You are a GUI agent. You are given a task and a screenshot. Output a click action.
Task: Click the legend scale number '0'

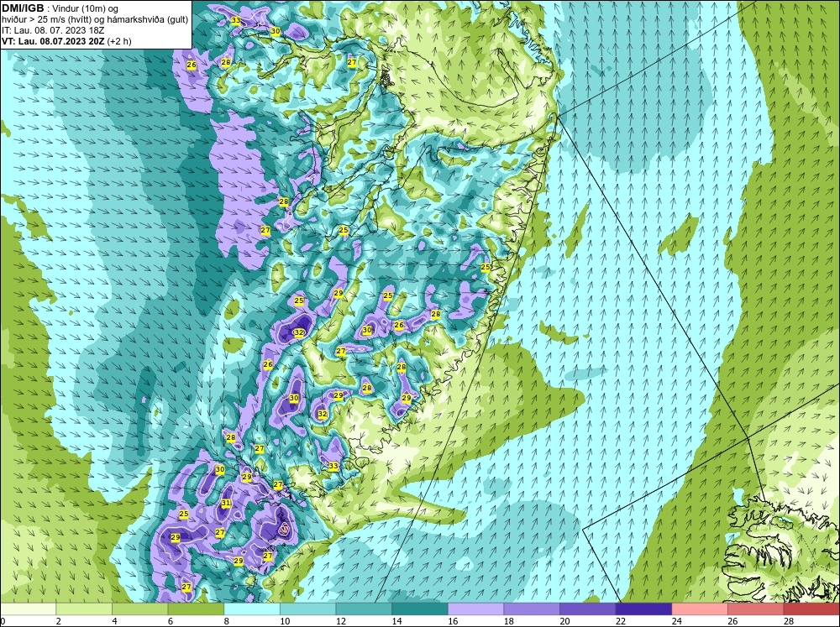[x=3, y=621]
